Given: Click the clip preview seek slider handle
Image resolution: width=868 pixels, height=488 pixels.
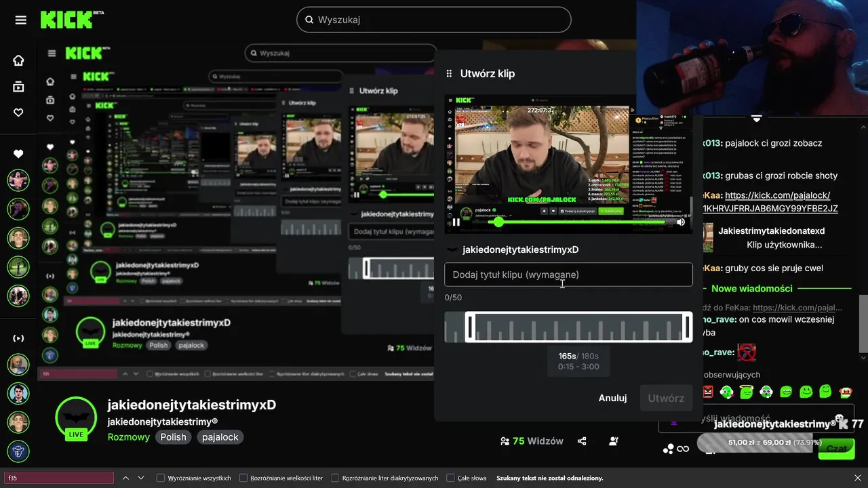Looking at the screenshot, I should 499,222.
